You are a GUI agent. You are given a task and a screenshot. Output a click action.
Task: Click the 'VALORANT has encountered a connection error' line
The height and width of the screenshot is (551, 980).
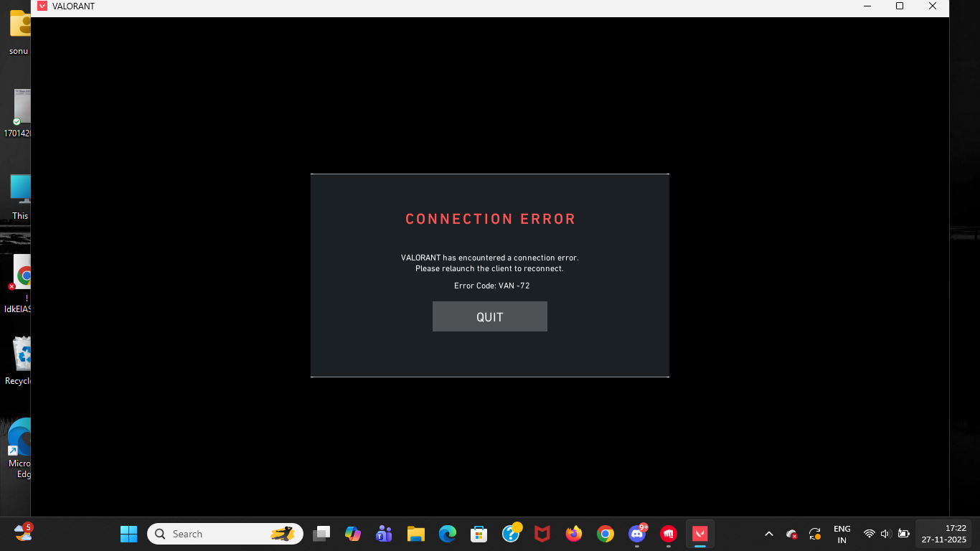click(490, 258)
